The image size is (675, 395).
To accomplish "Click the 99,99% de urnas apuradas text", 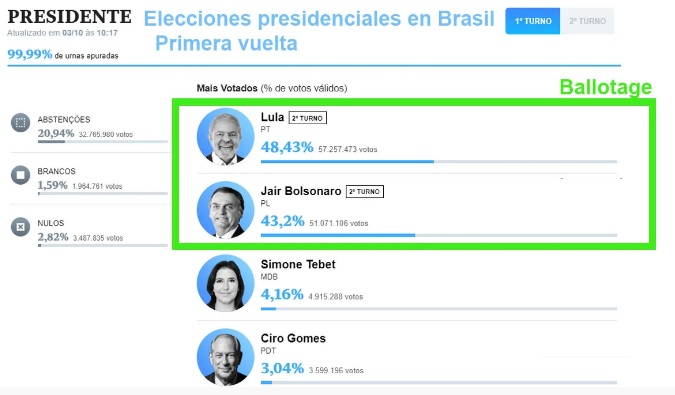I will (x=63, y=55).
